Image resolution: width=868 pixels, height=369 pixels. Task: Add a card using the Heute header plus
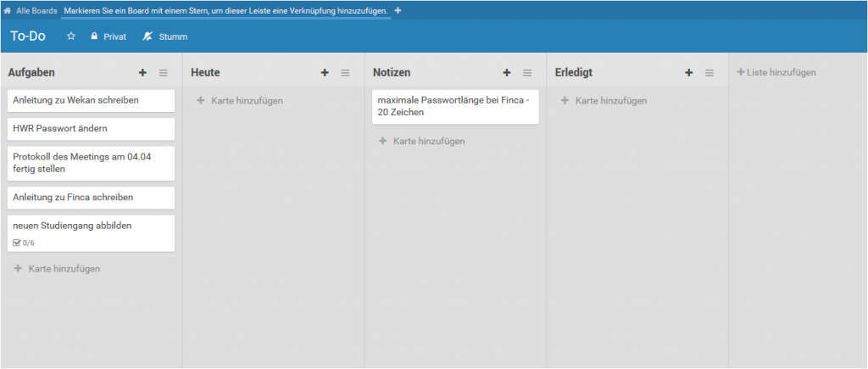[x=325, y=73]
